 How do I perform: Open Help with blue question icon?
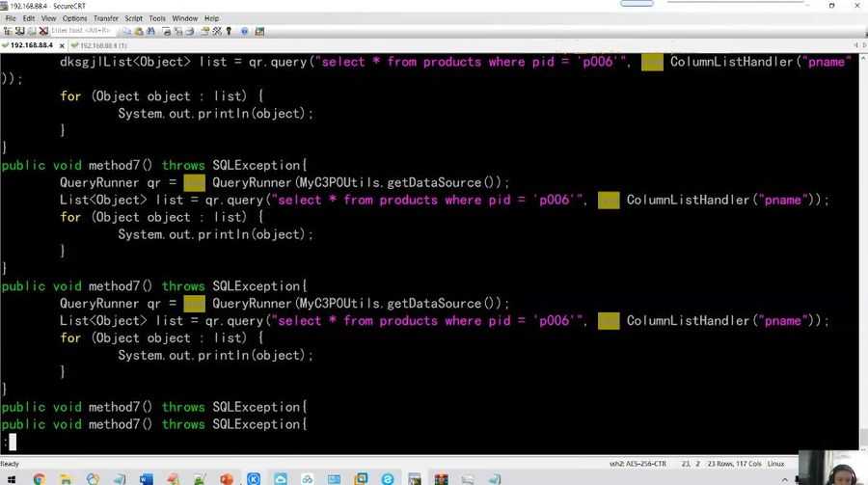click(244, 32)
